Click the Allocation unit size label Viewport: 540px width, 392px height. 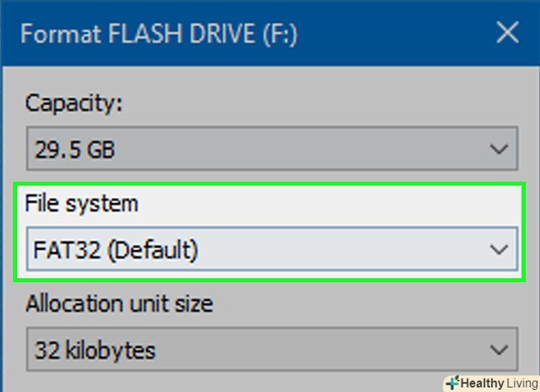[x=119, y=303]
